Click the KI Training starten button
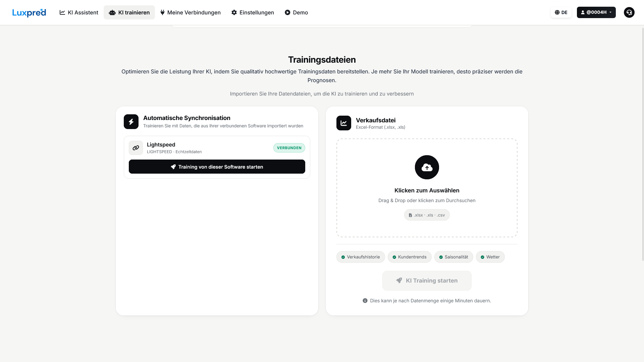Viewport: 644px width, 362px height. 427,281
